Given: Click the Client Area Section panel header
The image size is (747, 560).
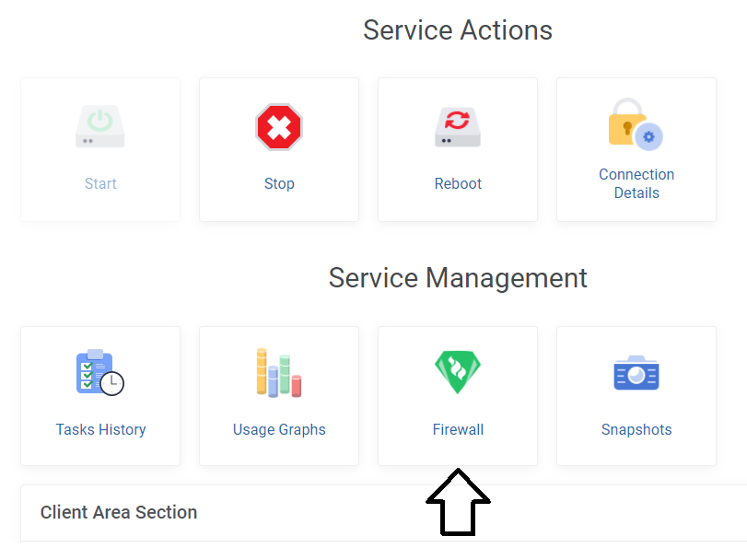Looking at the screenshot, I should (383, 513).
